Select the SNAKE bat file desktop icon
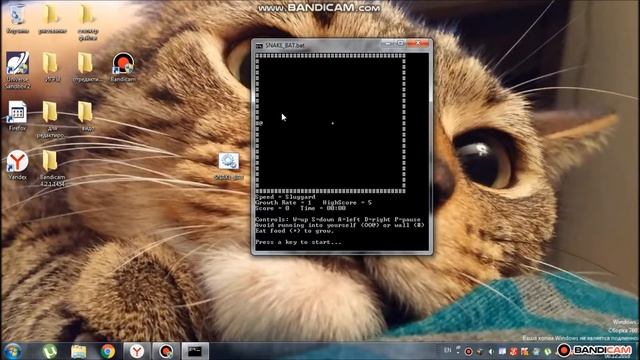Screen dimensions: 640x360 [229, 167]
